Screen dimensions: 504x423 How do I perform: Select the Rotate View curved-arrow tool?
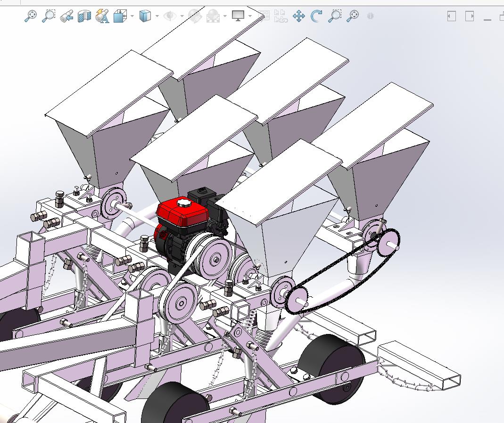click(x=317, y=16)
